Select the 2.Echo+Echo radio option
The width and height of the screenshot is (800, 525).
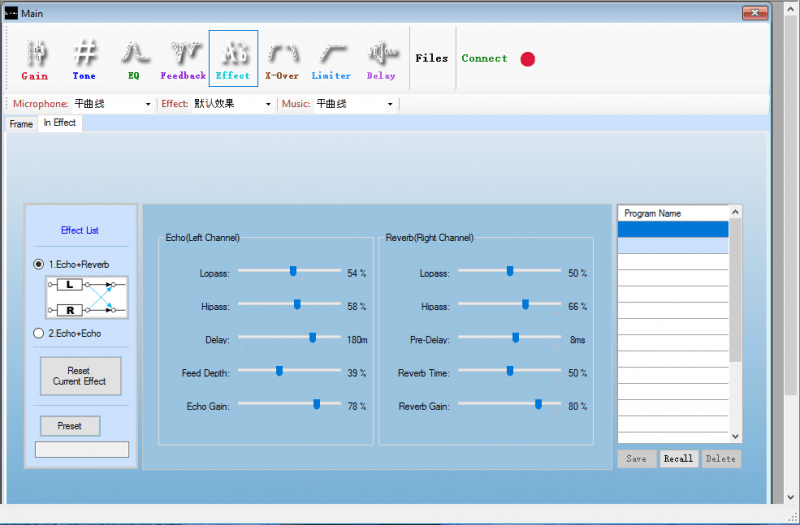(39, 333)
